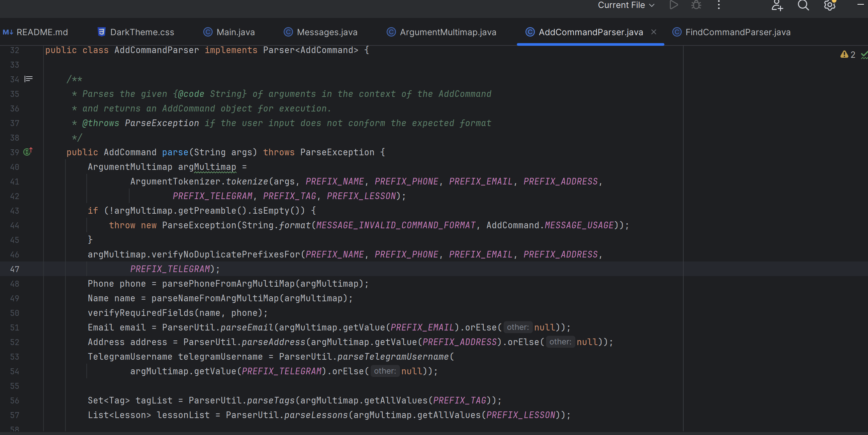The width and height of the screenshot is (868, 435).
Task: Click parseEmail method on line 51
Action: tap(247, 327)
